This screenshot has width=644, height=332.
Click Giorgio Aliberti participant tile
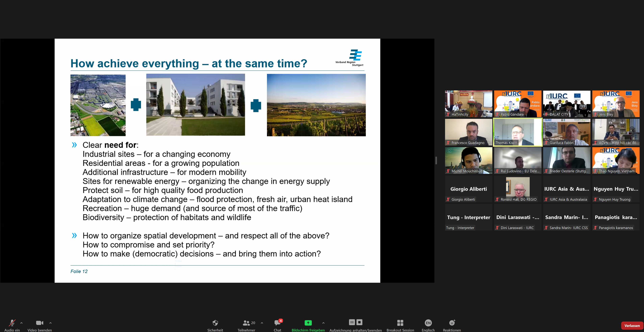coord(469,189)
